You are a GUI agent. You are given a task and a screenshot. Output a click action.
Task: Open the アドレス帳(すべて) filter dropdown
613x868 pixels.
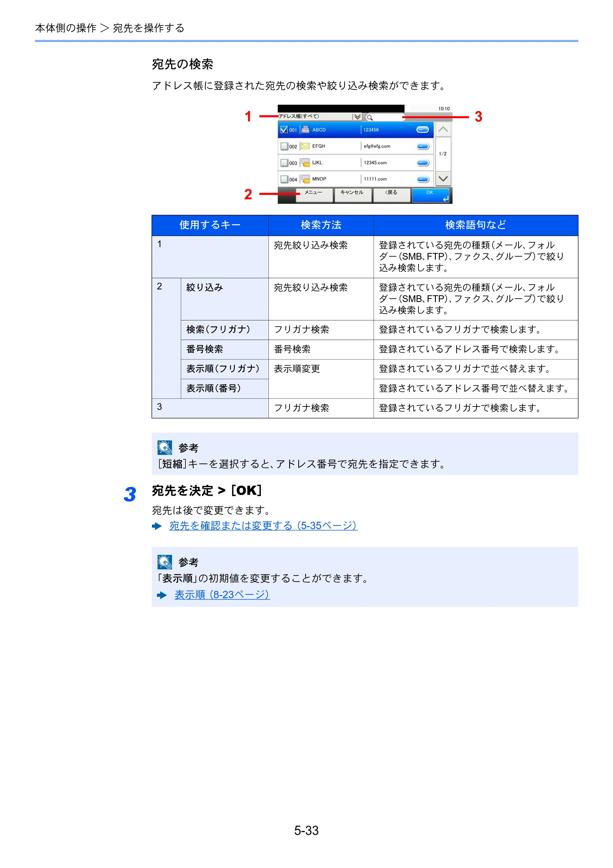[320, 117]
